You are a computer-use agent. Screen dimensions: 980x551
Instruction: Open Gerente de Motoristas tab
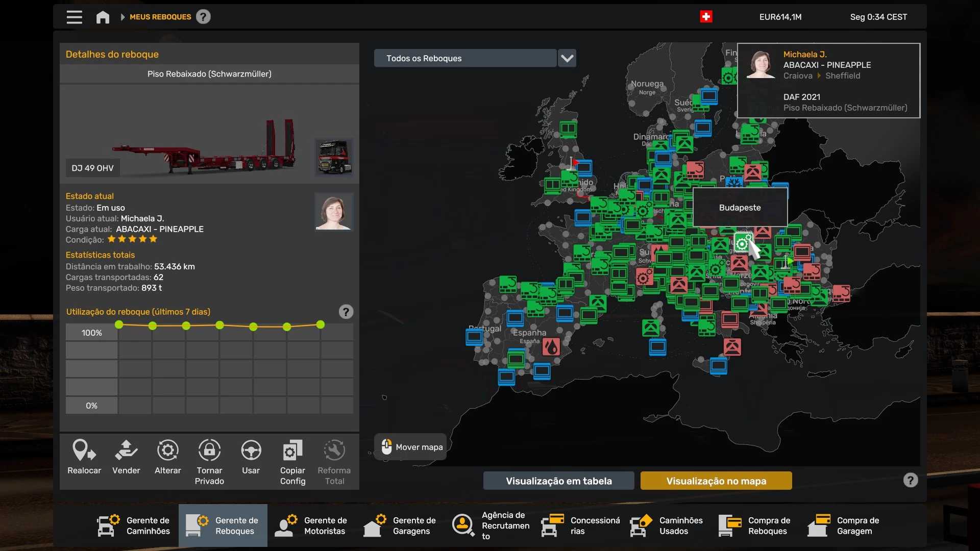312,525
